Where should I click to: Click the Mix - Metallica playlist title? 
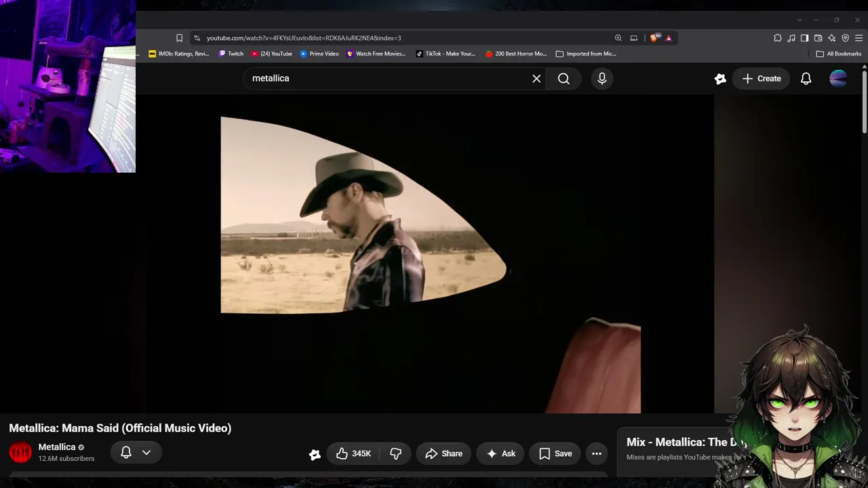point(685,442)
